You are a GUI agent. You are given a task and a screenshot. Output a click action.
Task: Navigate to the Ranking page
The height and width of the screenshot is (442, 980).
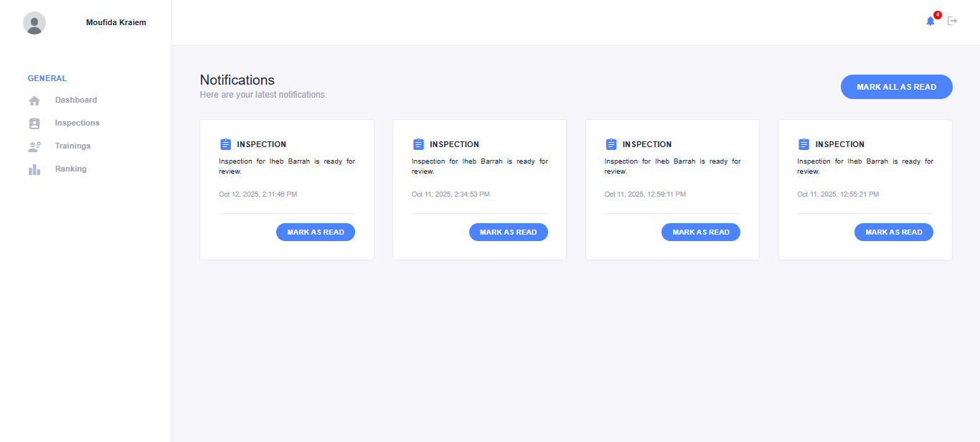click(71, 169)
